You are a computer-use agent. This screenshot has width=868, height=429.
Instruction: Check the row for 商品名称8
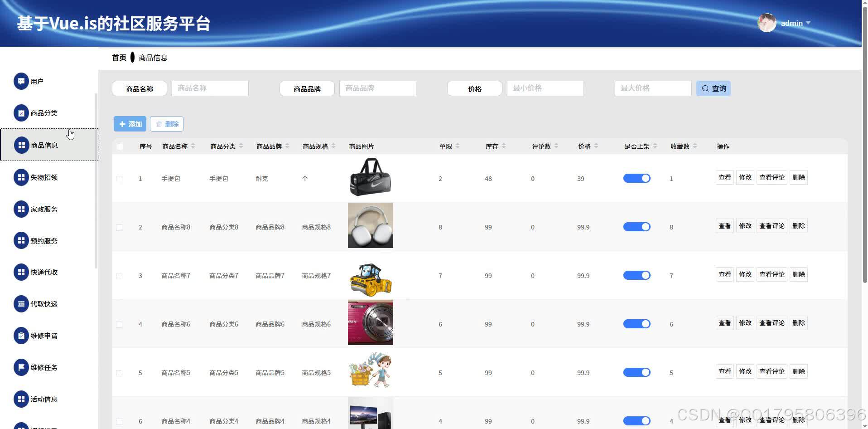[x=120, y=227]
